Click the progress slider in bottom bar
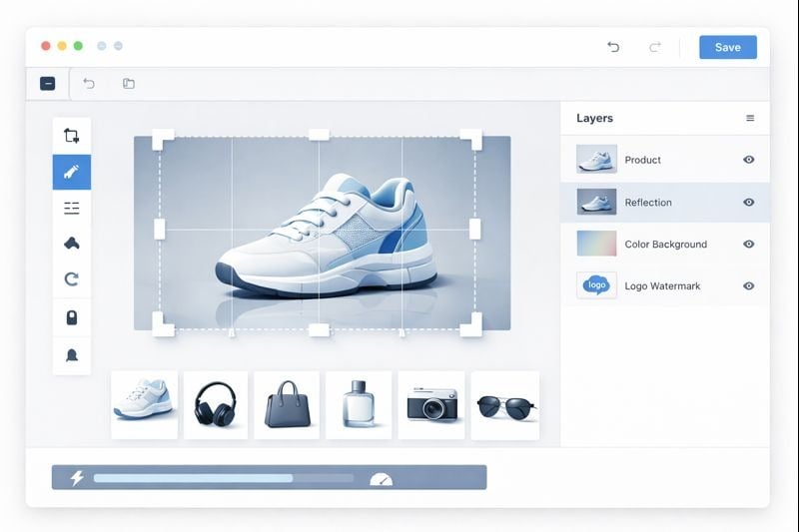 (224, 478)
